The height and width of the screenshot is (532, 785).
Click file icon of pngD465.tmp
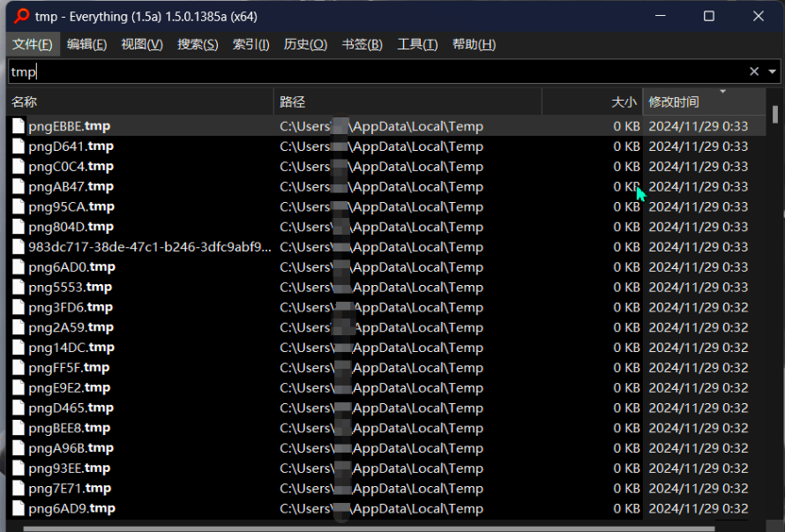tap(19, 408)
